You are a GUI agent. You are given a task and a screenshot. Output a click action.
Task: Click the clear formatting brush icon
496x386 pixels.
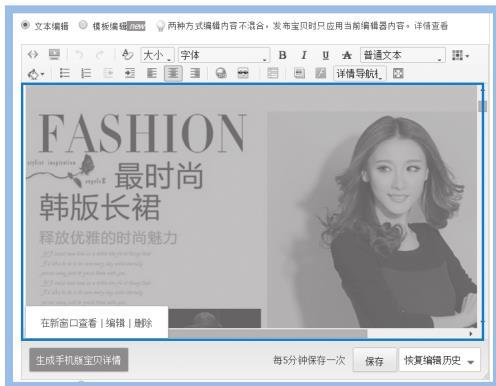[x=127, y=54]
